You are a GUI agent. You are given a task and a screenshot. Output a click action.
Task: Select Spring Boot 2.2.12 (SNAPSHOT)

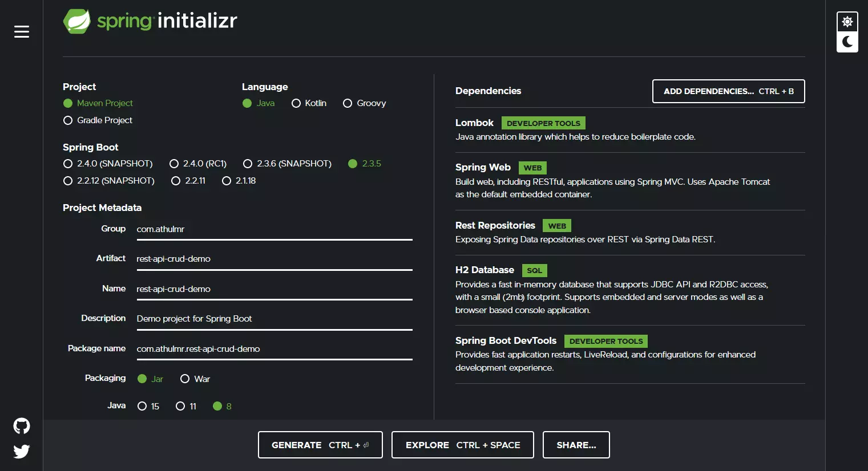click(x=108, y=181)
